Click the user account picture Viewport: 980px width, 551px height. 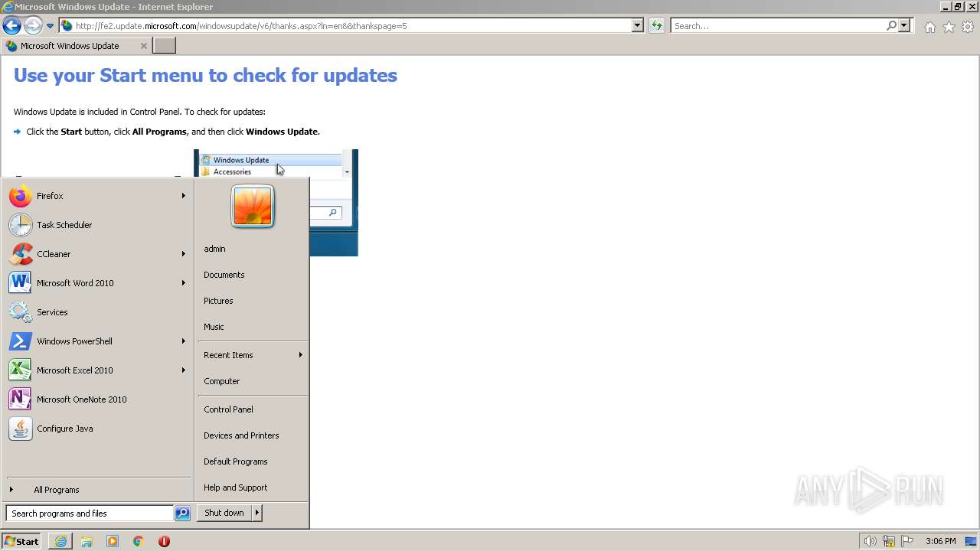click(x=253, y=207)
